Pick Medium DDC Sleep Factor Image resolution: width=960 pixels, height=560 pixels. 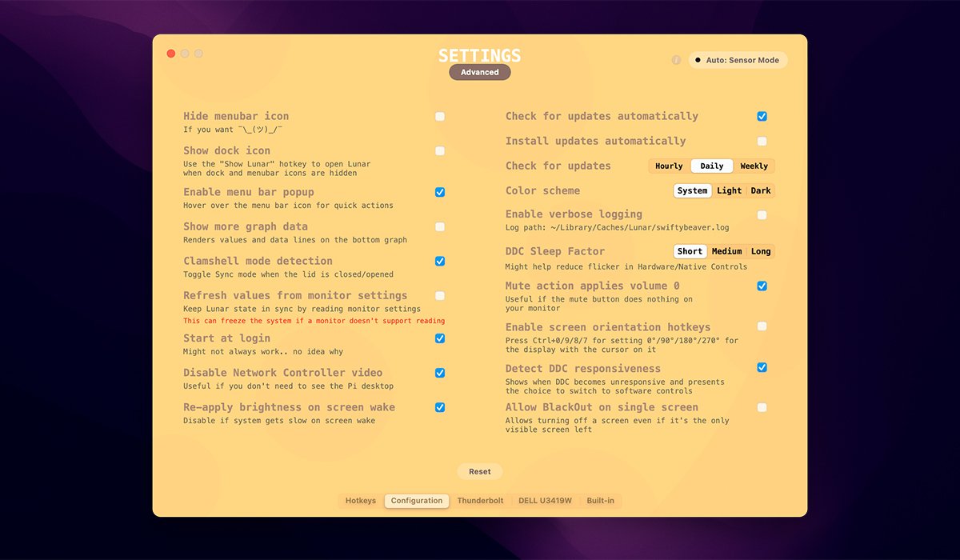pos(726,251)
